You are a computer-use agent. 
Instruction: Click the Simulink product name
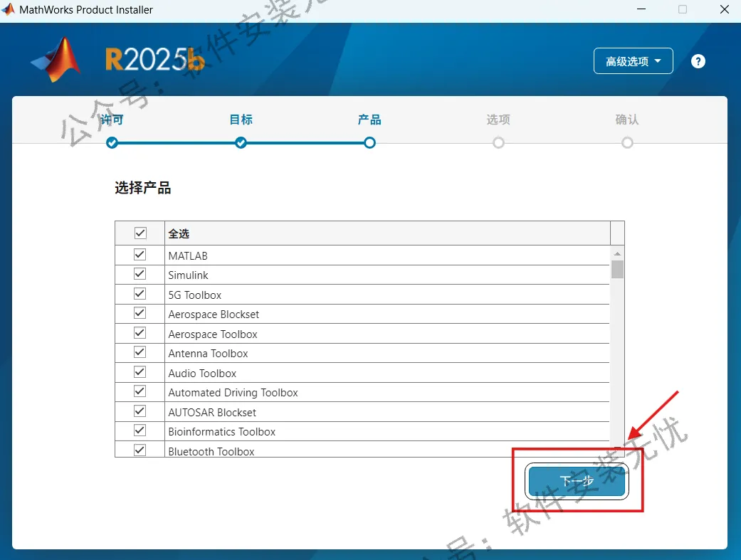[188, 275]
